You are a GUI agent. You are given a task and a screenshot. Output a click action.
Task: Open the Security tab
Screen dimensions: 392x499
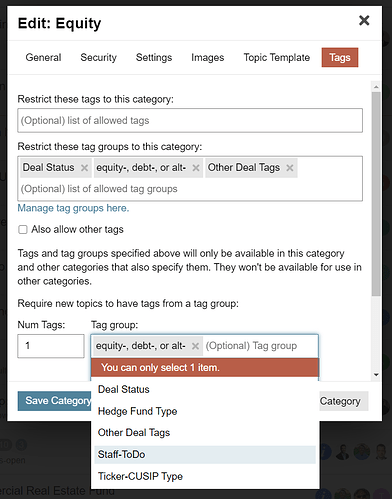click(98, 57)
